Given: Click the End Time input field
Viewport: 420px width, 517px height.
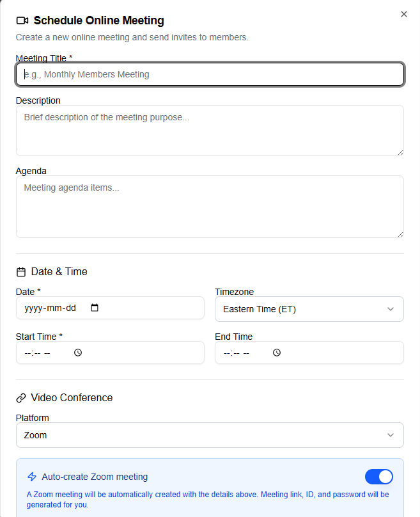Looking at the screenshot, I should coord(243,353).
